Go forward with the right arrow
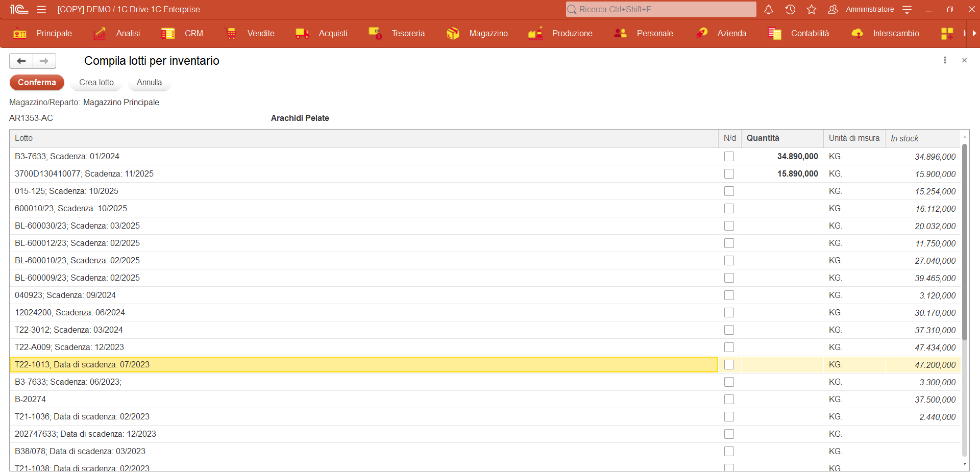This screenshot has height=473, width=980. [x=44, y=61]
